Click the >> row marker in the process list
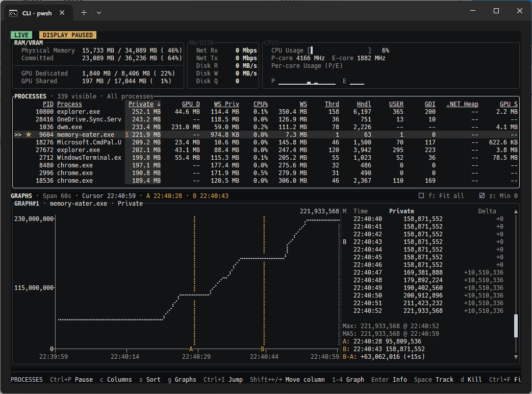The width and height of the screenshot is (532, 394). 18,135
